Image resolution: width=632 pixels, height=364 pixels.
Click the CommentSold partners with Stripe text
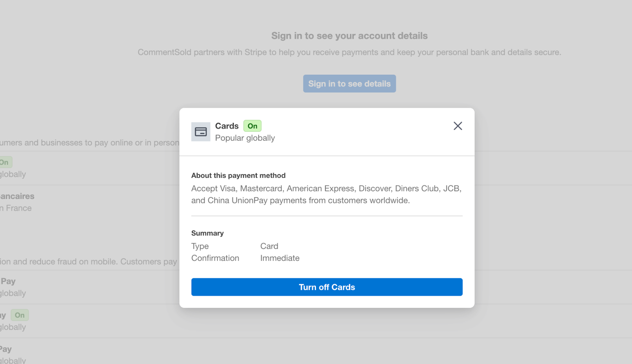tap(349, 52)
